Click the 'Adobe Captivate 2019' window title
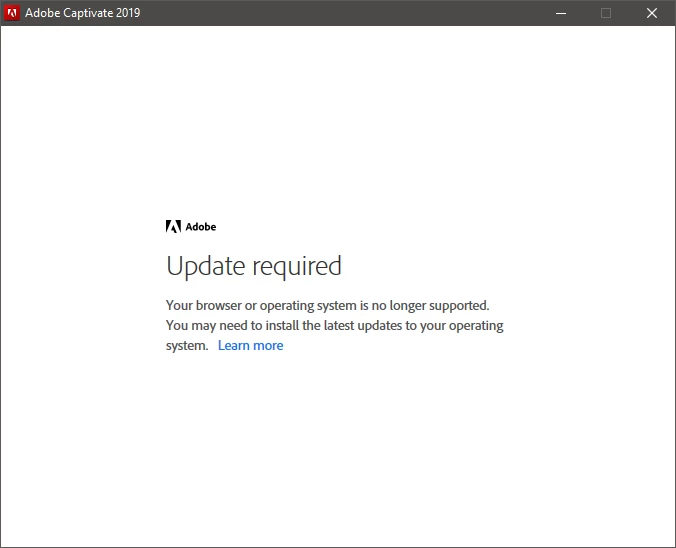Screen dimensions: 676x548 (x=83, y=13)
